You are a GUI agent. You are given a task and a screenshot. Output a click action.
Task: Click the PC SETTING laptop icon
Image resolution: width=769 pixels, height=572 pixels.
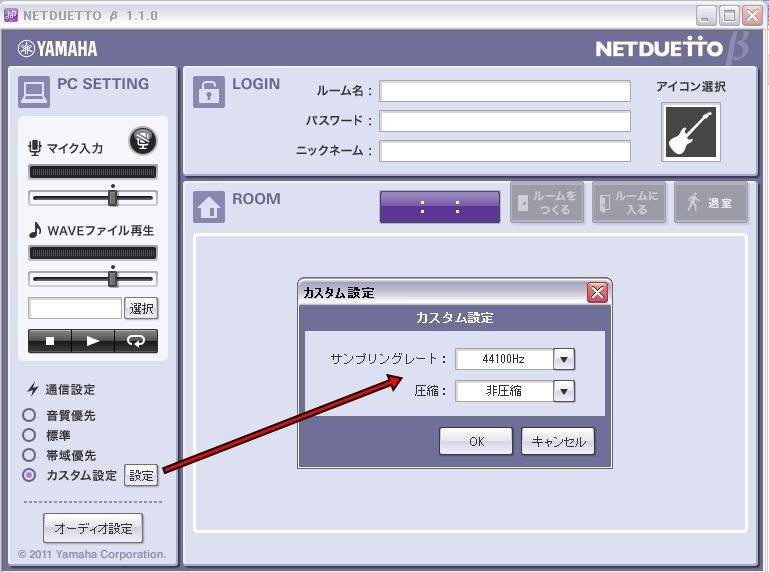pyautogui.click(x=34, y=92)
